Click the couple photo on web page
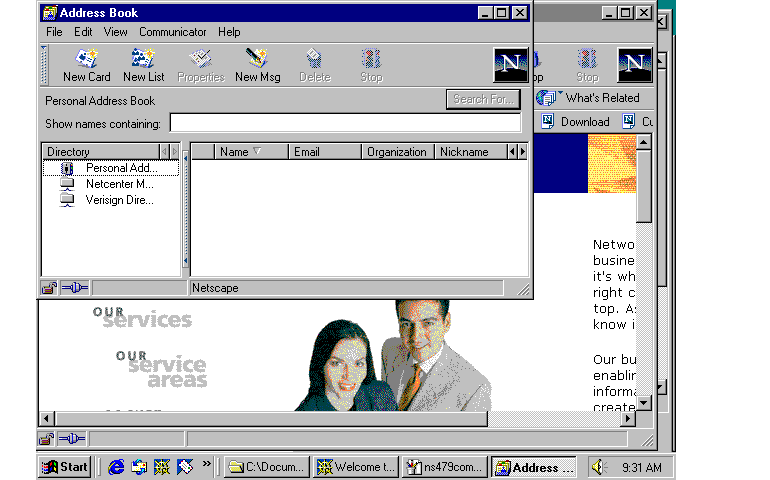The image size is (770, 480). coord(393,355)
